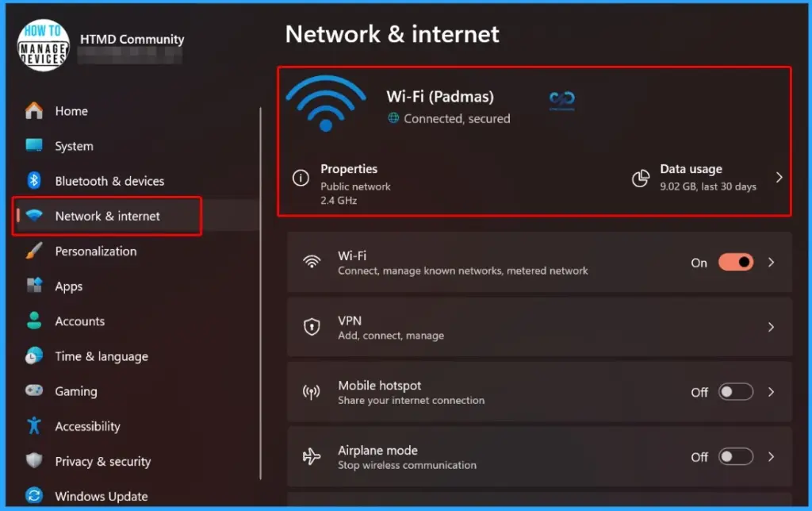Turn off the Wi-Fi toggle
The width and height of the screenshot is (812, 511).
(x=736, y=262)
